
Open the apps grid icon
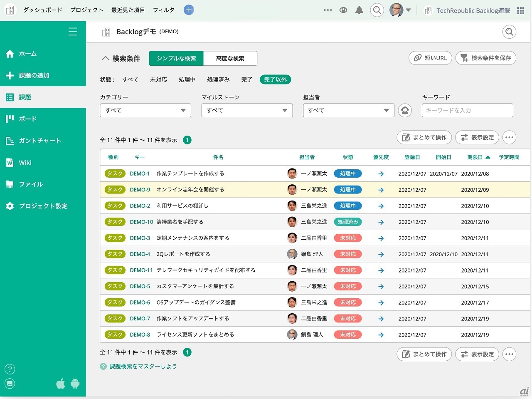(x=520, y=11)
